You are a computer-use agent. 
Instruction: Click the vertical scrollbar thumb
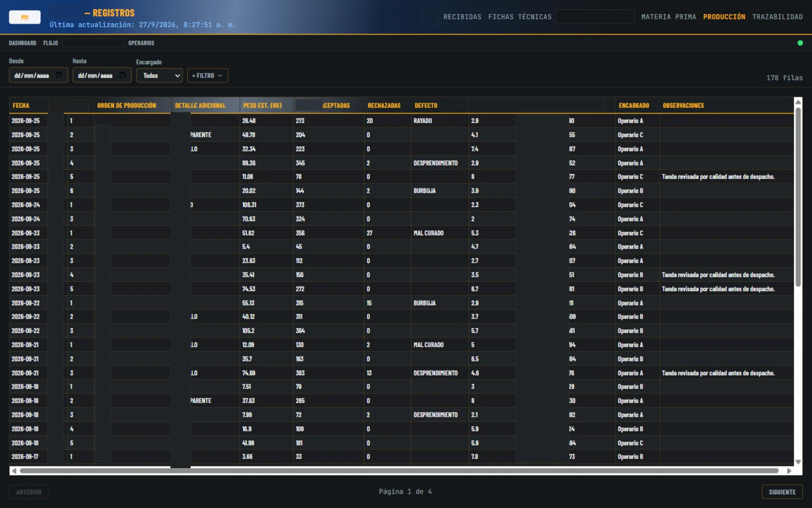click(x=798, y=197)
